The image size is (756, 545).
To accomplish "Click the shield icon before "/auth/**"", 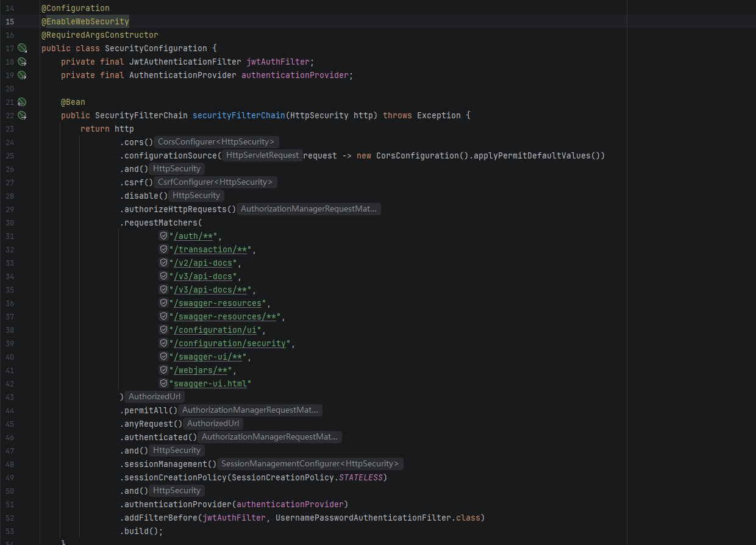I will click(163, 236).
